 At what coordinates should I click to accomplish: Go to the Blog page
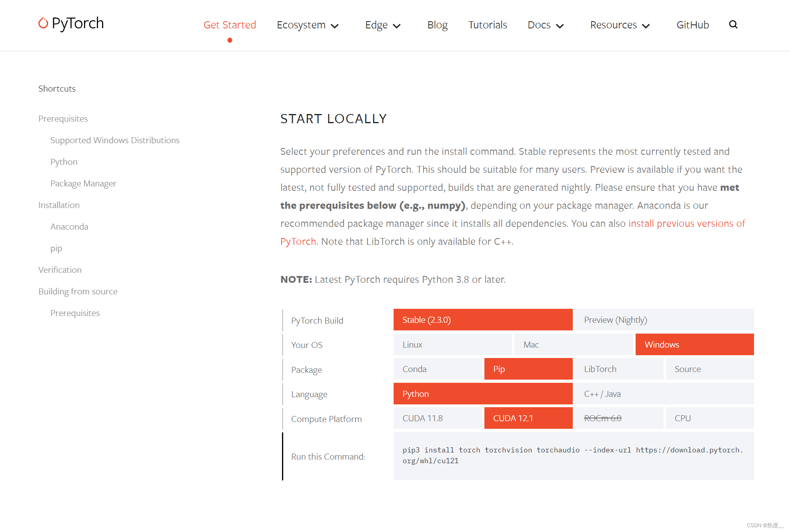(x=437, y=25)
